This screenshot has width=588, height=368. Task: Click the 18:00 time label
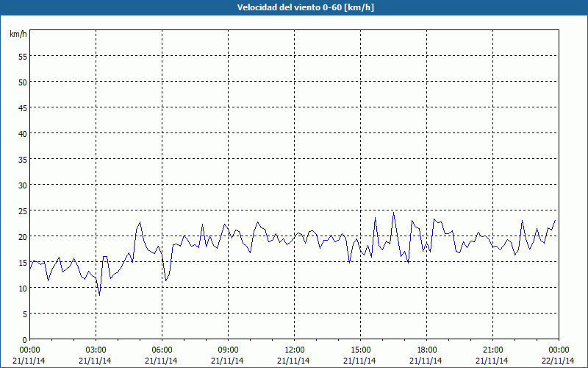[x=427, y=350]
